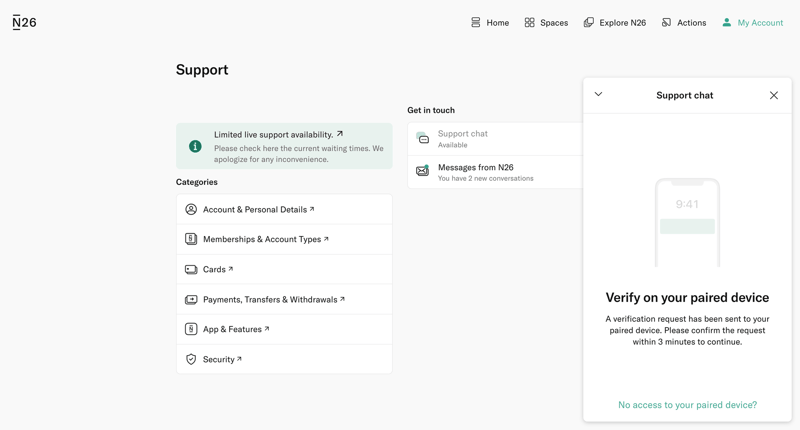Open the Actions menu item
The height and width of the screenshot is (430, 800).
tap(684, 22)
